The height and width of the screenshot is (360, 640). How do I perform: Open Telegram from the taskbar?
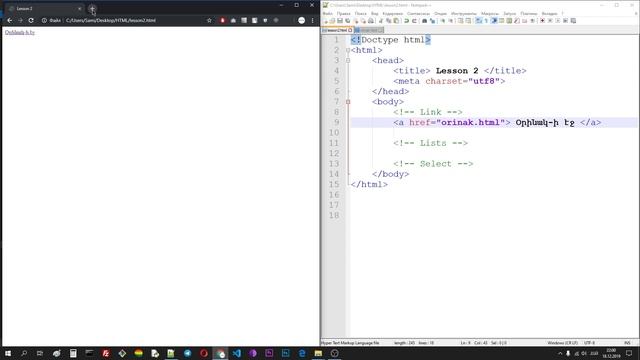187,353
